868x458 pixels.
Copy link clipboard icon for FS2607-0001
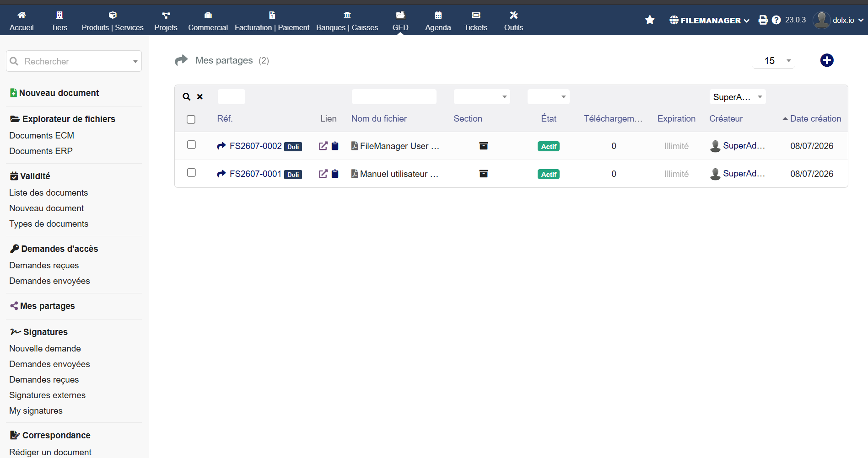[335, 174]
